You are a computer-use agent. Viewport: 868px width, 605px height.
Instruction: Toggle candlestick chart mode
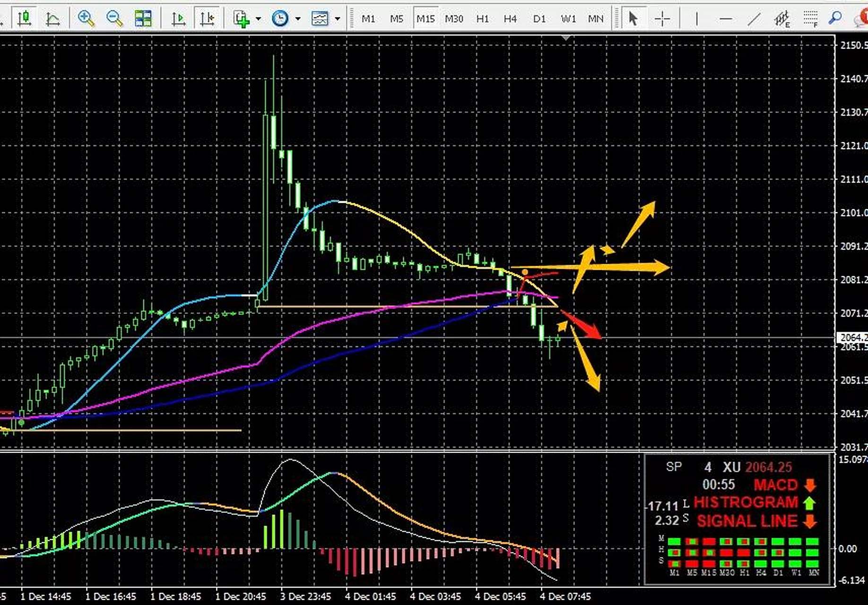click(24, 18)
